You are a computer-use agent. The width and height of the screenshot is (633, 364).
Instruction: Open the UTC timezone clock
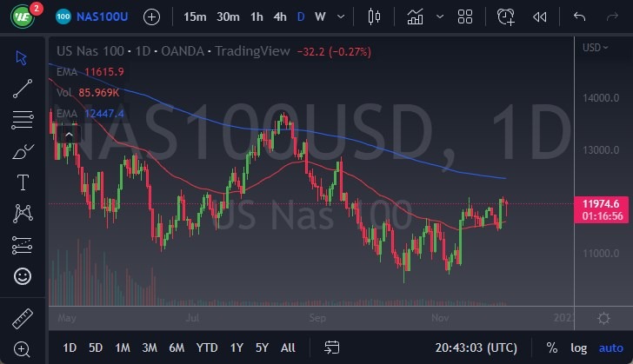tap(478, 347)
